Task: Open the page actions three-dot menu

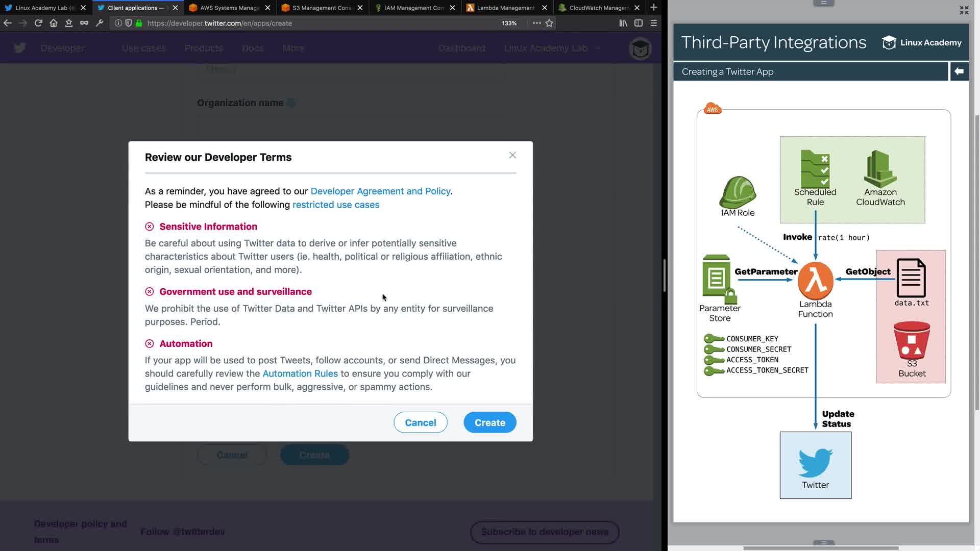Action: [x=536, y=23]
